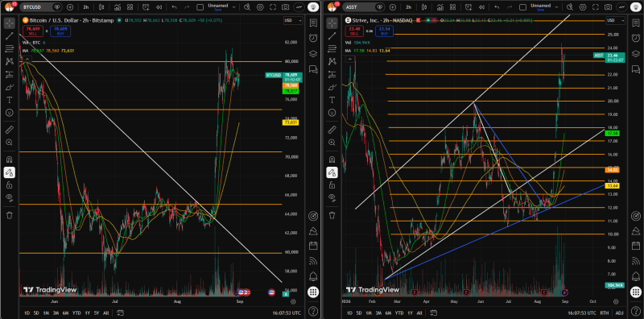Select the trend line tool on BTCUSD chart
Image resolution: width=644 pixels, height=319 pixels.
[10, 36]
